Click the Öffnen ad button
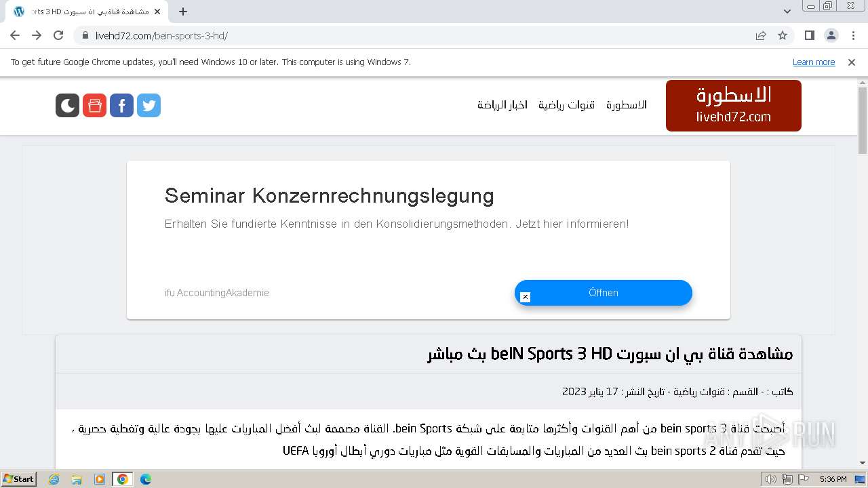The width and height of the screenshot is (868, 488). pyautogui.click(x=604, y=293)
